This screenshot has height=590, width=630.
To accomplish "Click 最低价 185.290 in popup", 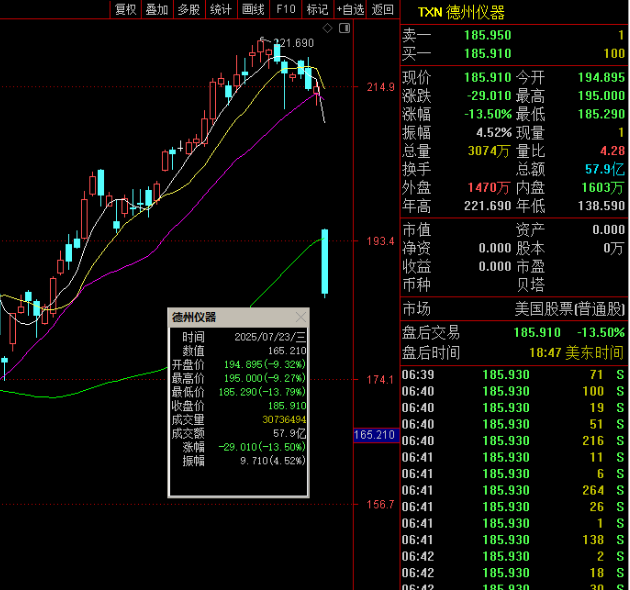I will pyautogui.click(x=239, y=392).
